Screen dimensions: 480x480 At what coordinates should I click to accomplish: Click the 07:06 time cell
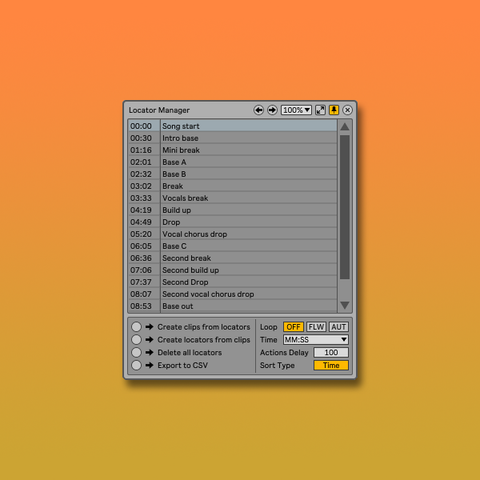(x=144, y=270)
